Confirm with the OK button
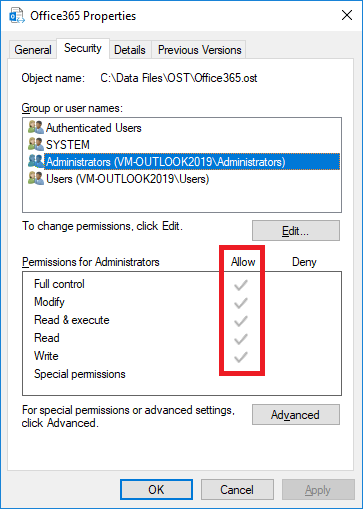The width and height of the screenshot is (363, 509). point(156,490)
